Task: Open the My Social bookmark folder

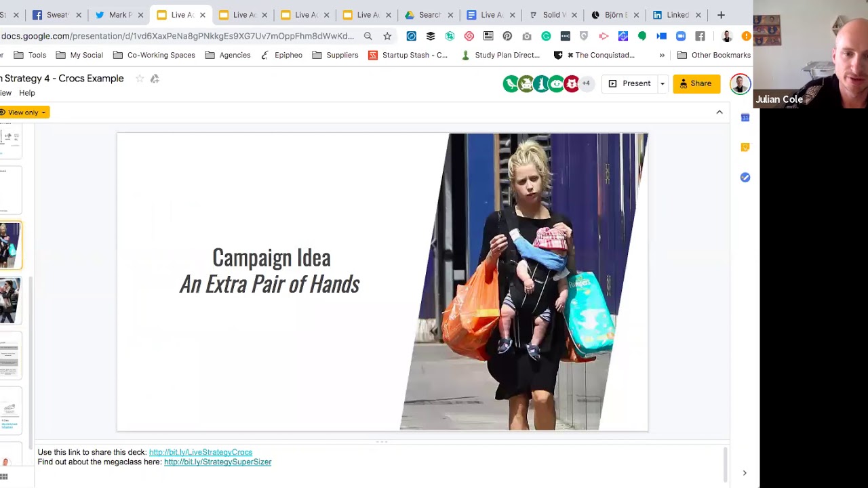Action: 79,55
